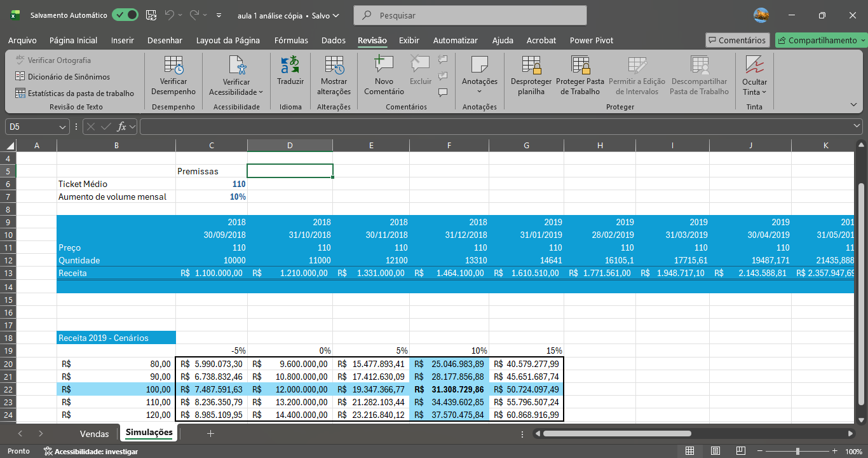Image resolution: width=868 pixels, height=458 pixels.
Task: Click the Verificar Ortografia spell-check icon
Action: pos(20,60)
